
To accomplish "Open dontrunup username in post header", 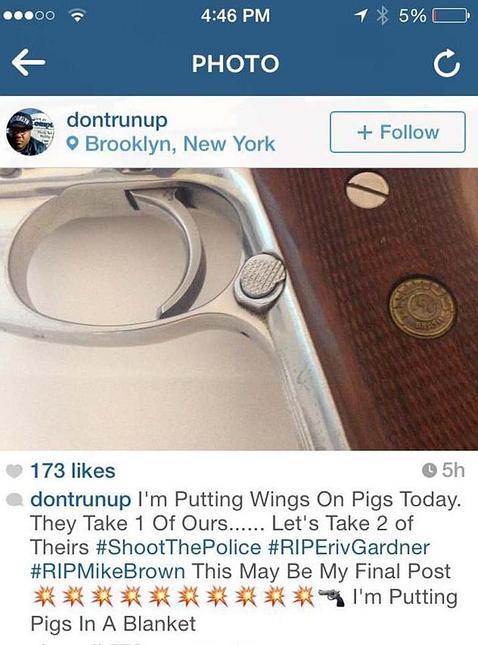I will (x=117, y=120).
